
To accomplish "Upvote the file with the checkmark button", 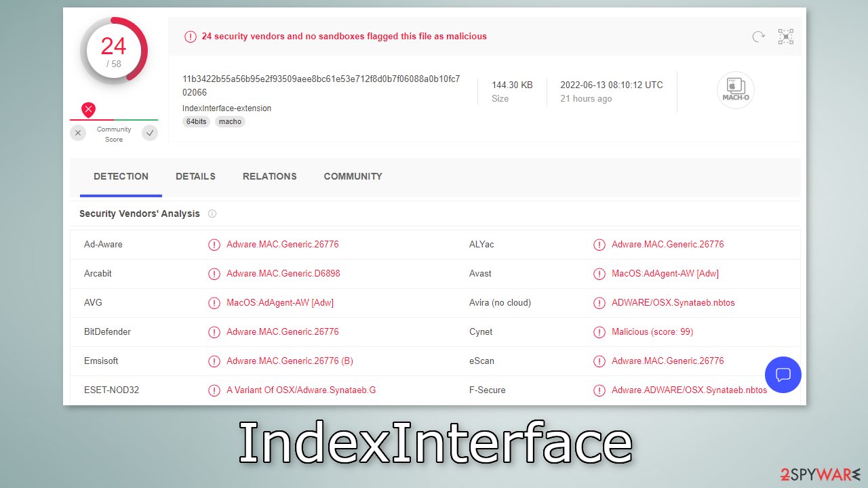I will point(150,133).
